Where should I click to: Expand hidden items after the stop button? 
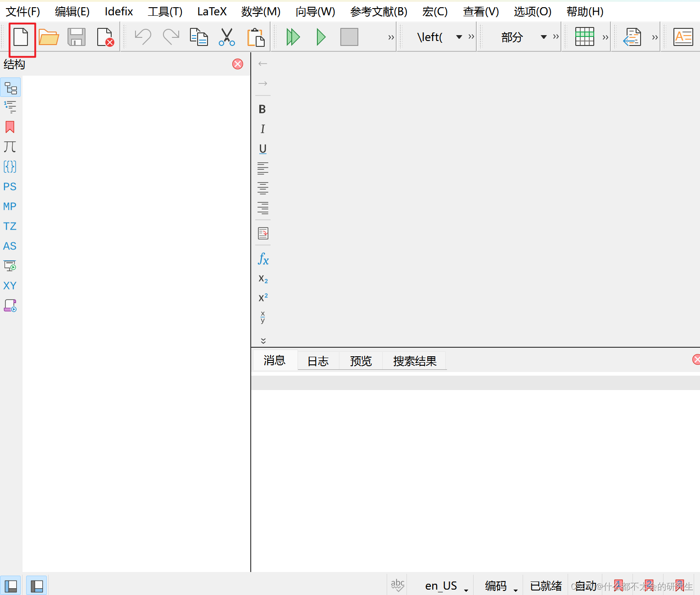tap(391, 37)
